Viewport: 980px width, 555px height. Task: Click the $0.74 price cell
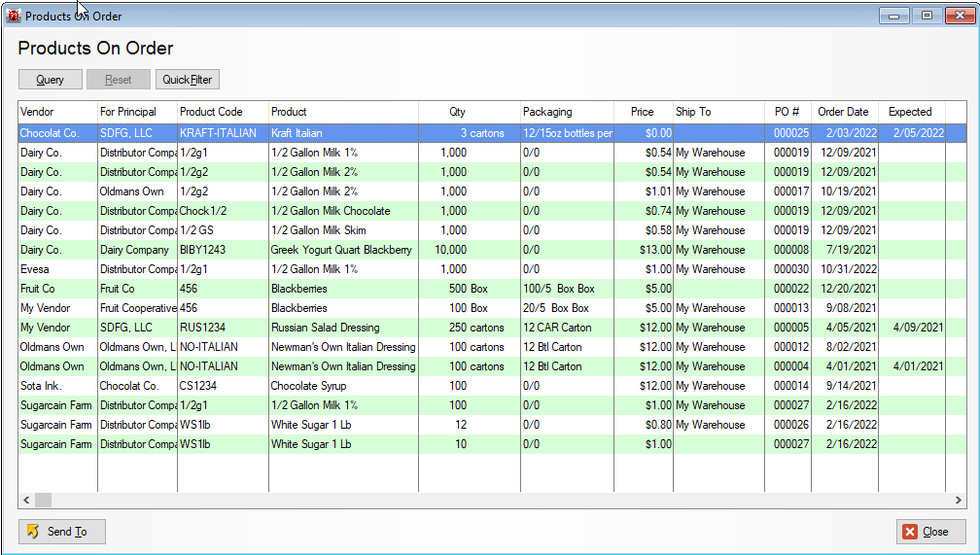click(x=644, y=211)
